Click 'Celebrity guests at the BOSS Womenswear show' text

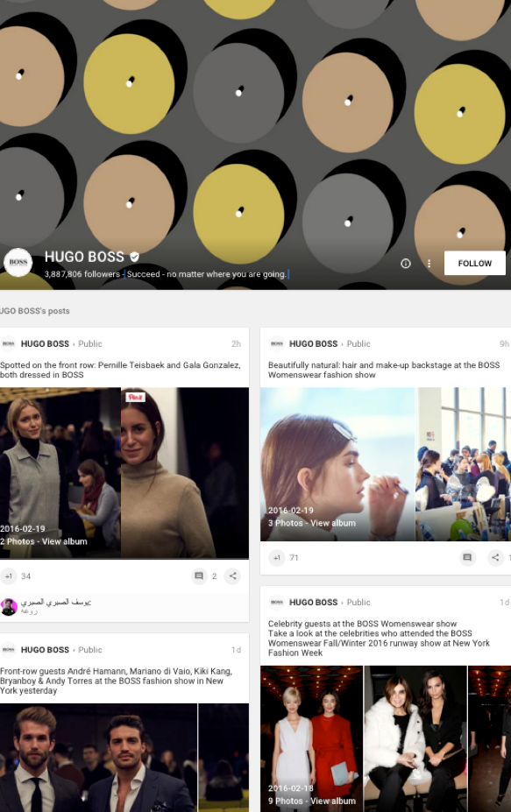362,624
